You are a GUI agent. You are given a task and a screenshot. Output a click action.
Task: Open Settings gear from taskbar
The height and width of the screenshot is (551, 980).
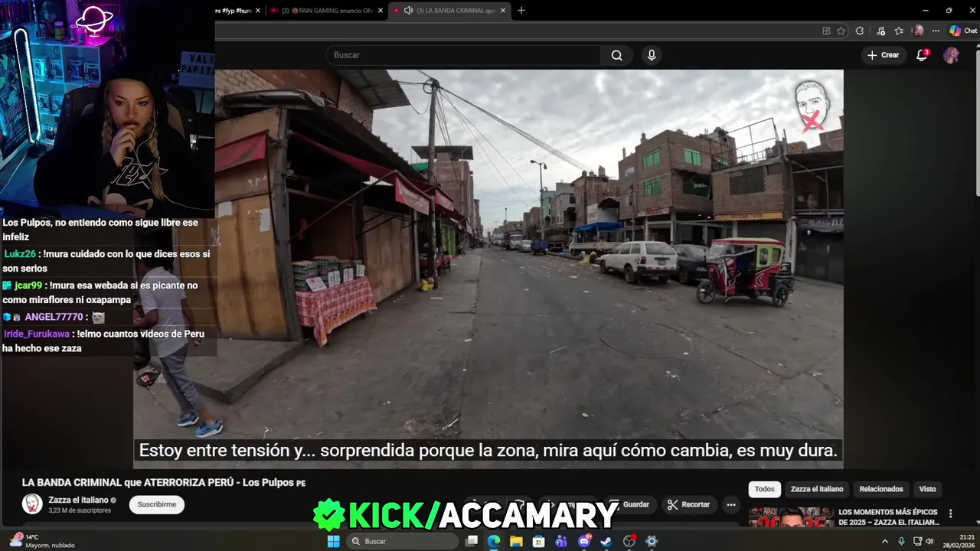652,541
